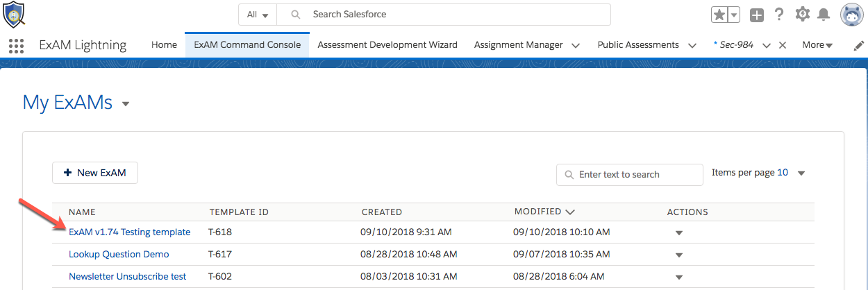
Task: Click the New ExAM button
Action: (95, 173)
